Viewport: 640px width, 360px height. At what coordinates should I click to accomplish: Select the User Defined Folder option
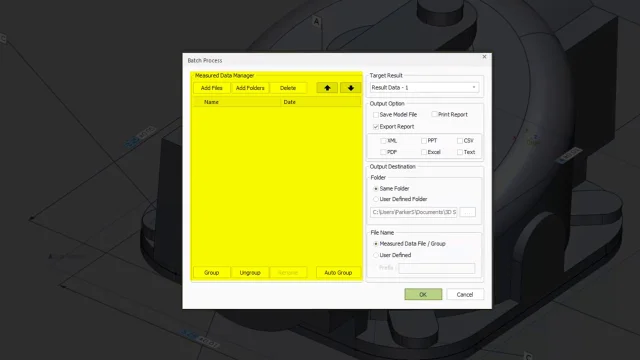pos(376,199)
